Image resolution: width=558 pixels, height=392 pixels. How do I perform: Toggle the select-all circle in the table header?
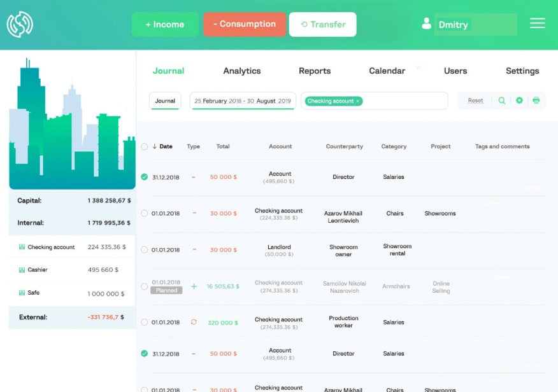coord(144,146)
